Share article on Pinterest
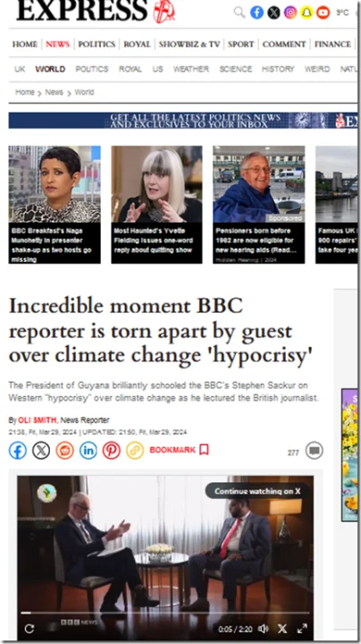 pyautogui.click(x=112, y=451)
